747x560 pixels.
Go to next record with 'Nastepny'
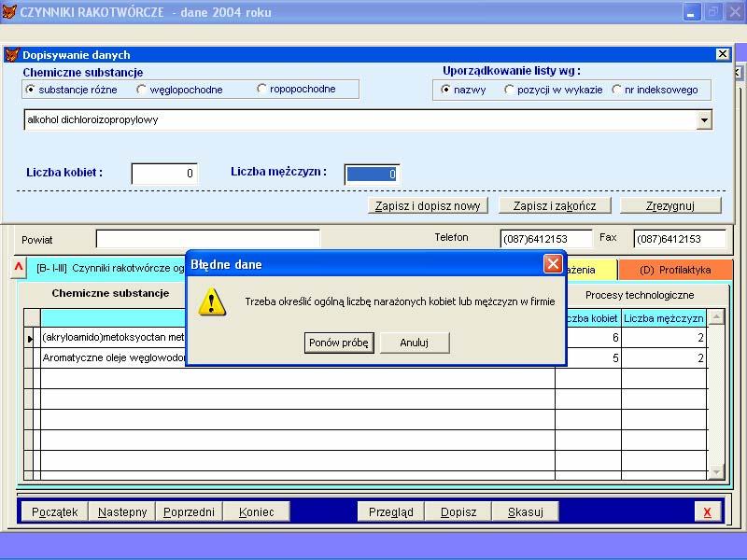[122, 511]
